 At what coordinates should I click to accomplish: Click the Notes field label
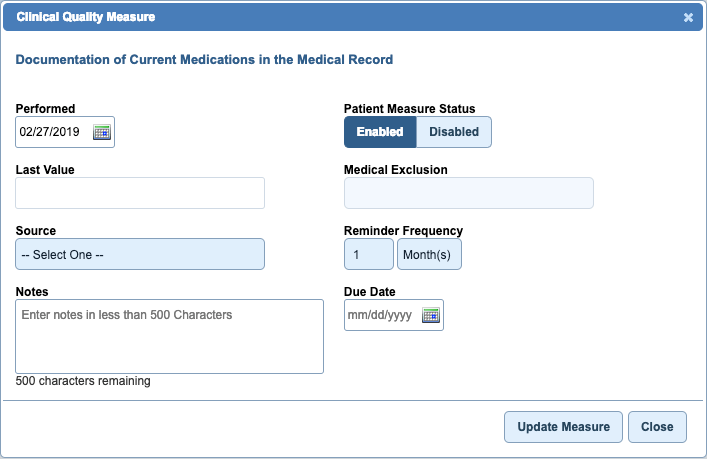point(33,292)
